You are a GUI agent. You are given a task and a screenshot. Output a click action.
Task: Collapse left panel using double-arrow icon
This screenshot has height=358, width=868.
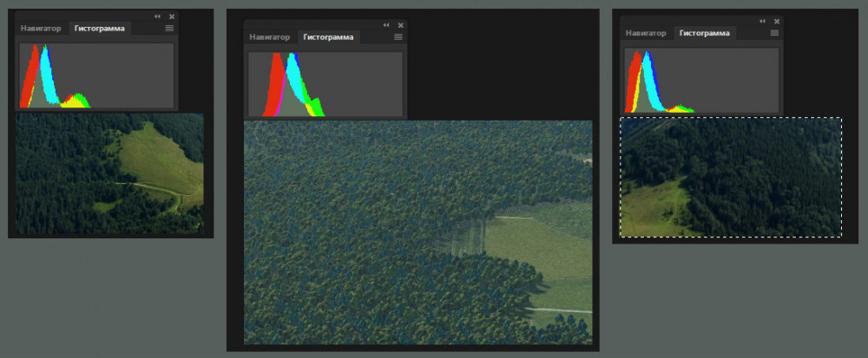point(157,16)
